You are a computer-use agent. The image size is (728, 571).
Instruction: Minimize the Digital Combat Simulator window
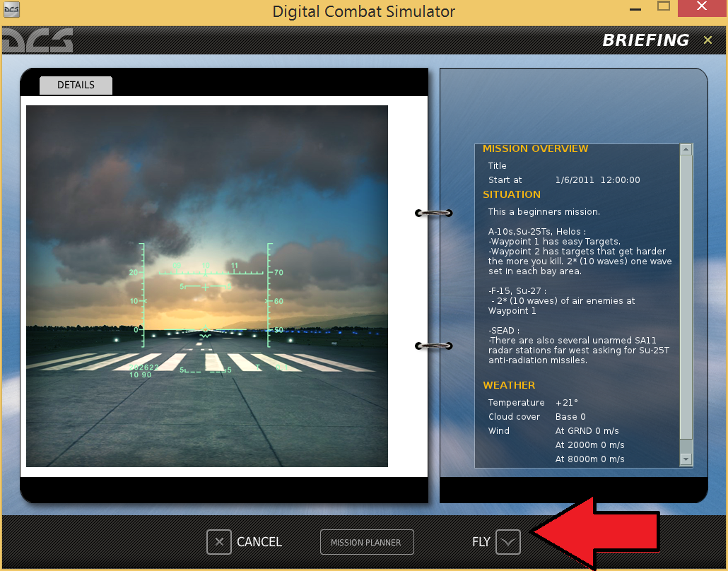(x=635, y=8)
